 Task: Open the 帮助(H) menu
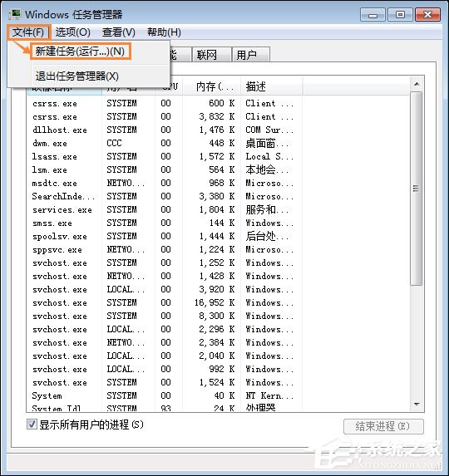point(164,32)
